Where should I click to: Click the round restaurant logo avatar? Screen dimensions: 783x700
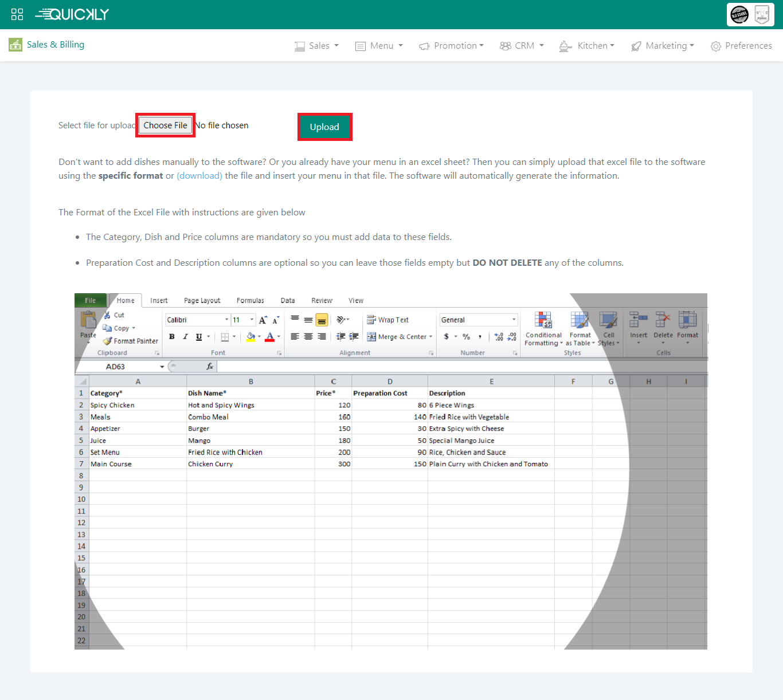coord(739,14)
